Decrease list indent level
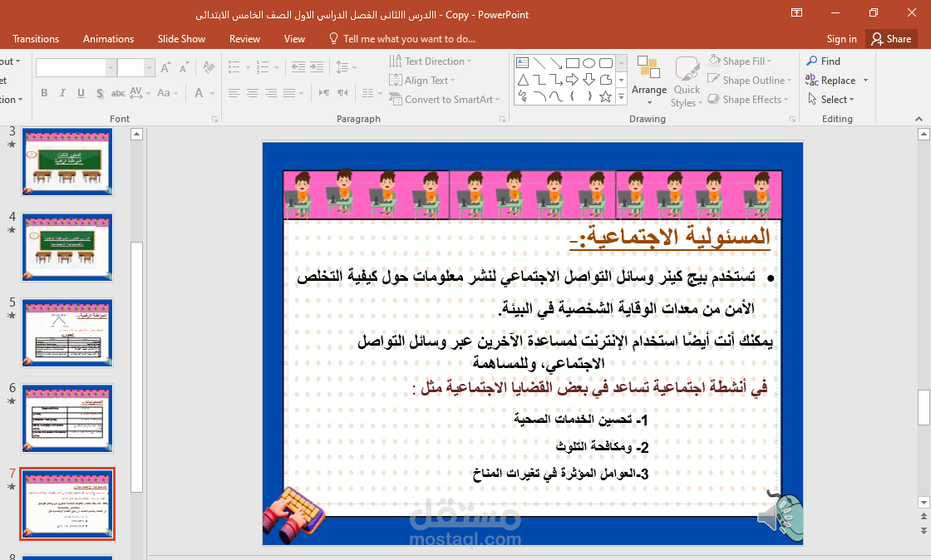The image size is (931, 560). click(298, 67)
